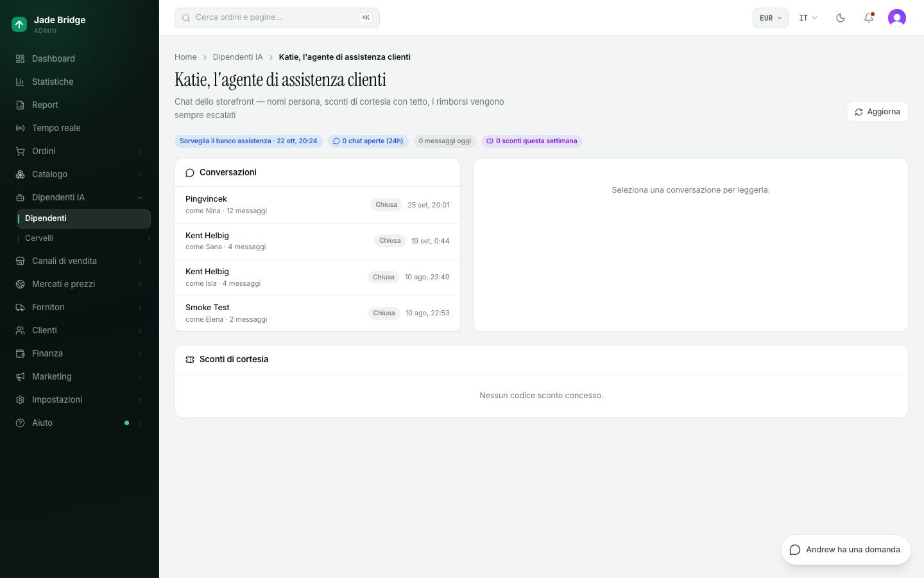Open Tempo reale in the sidebar
Viewport: 924px width, 578px height.
tap(80, 128)
